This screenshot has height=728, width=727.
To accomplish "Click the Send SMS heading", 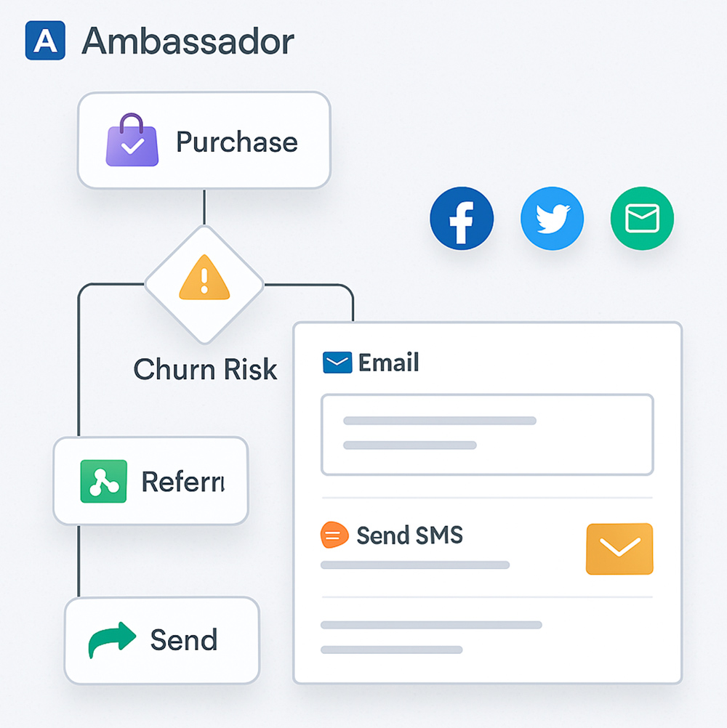I will point(409,535).
